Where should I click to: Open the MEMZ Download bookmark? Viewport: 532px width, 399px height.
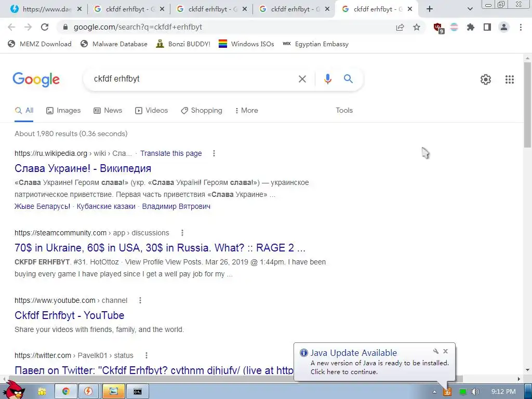pyautogui.click(x=39, y=44)
